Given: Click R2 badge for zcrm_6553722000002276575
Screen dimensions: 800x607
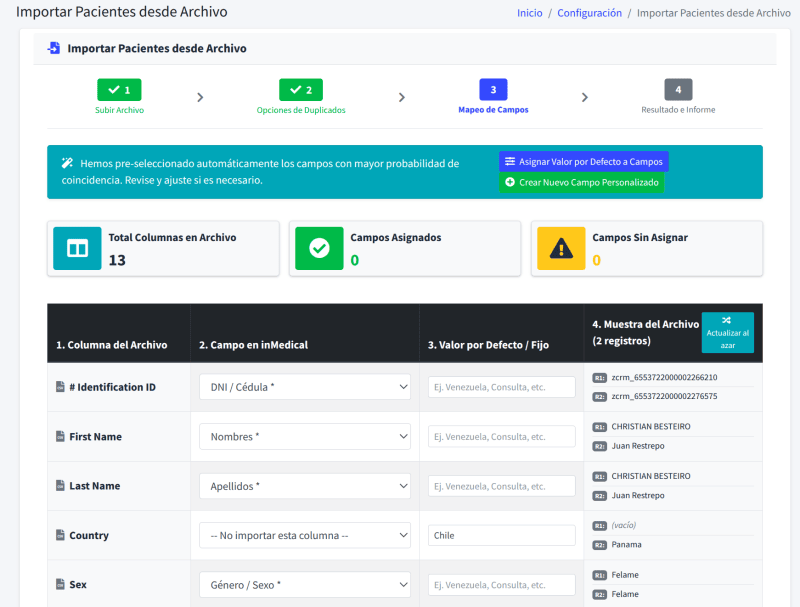Looking at the screenshot, I should click(599, 397).
